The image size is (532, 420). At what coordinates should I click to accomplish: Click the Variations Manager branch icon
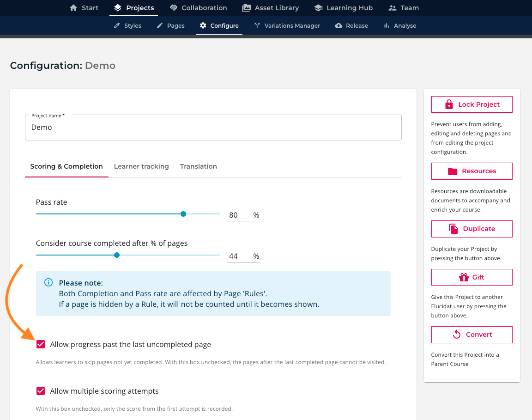[257, 25]
